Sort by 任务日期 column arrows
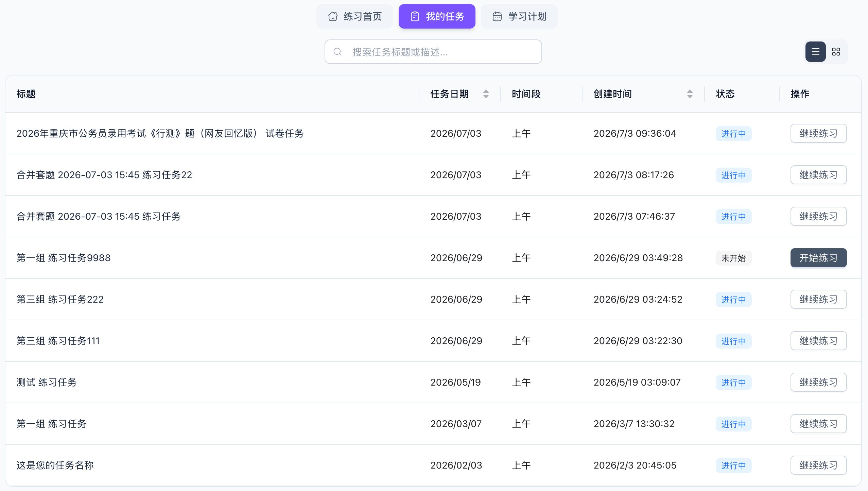This screenshot has height=491, width=868. pyautogui.click(x=486, y=94)
